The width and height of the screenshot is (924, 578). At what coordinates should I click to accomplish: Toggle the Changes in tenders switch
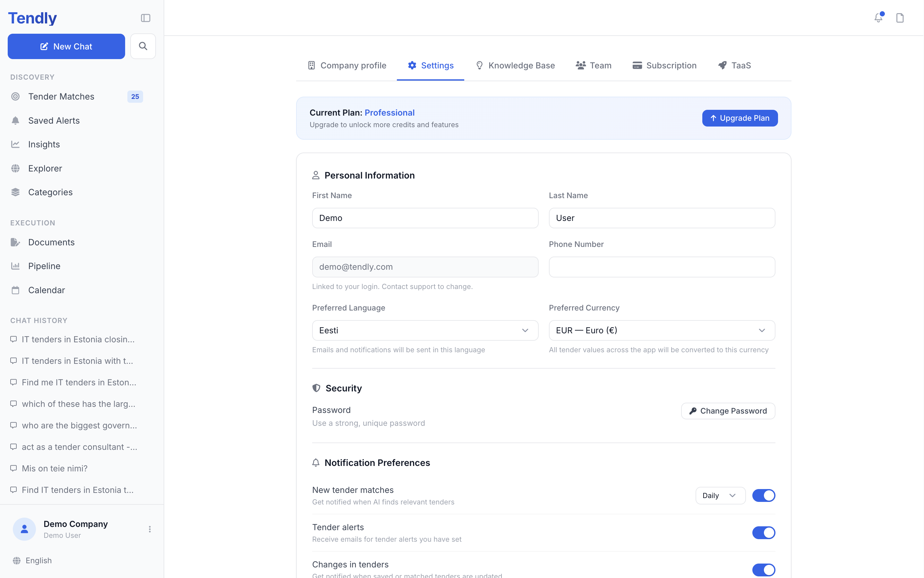(764, 570)
